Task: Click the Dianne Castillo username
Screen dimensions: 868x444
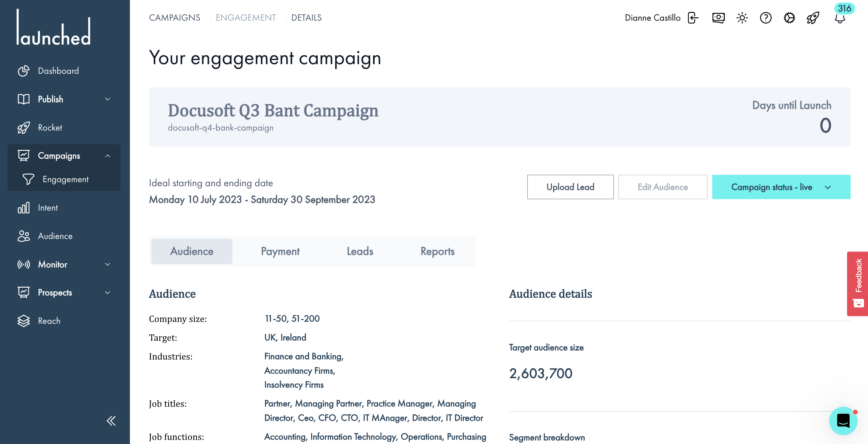Action: coord(652,18)
